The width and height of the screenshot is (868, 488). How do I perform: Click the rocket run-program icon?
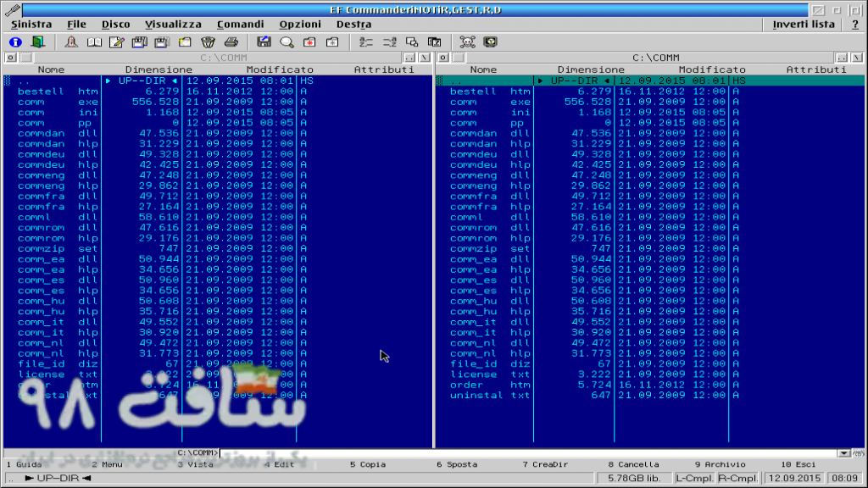[71, 42]
